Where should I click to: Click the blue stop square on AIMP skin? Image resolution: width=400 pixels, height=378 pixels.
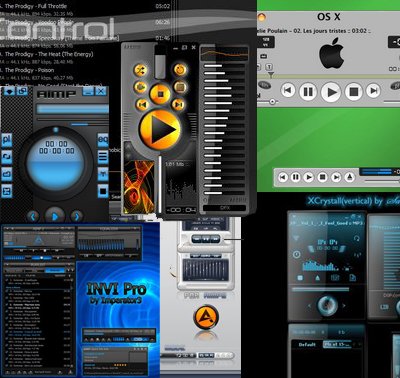pyautogui.click(x=103, y=191)
